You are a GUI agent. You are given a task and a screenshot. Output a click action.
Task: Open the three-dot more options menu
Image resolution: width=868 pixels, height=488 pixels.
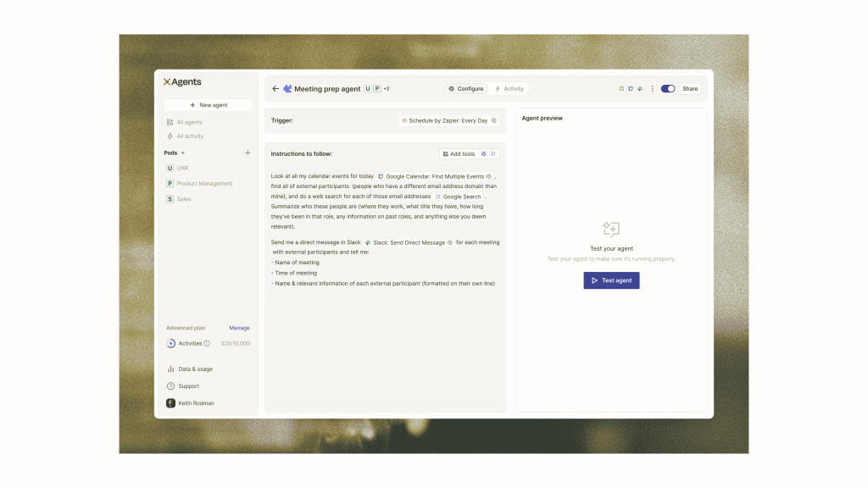(652, 89)
